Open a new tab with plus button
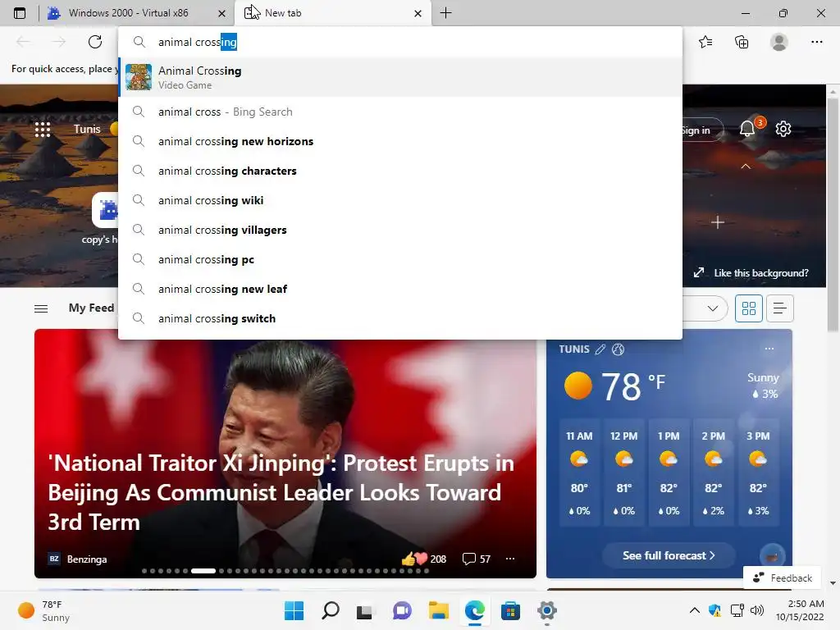 click(445, 13)
